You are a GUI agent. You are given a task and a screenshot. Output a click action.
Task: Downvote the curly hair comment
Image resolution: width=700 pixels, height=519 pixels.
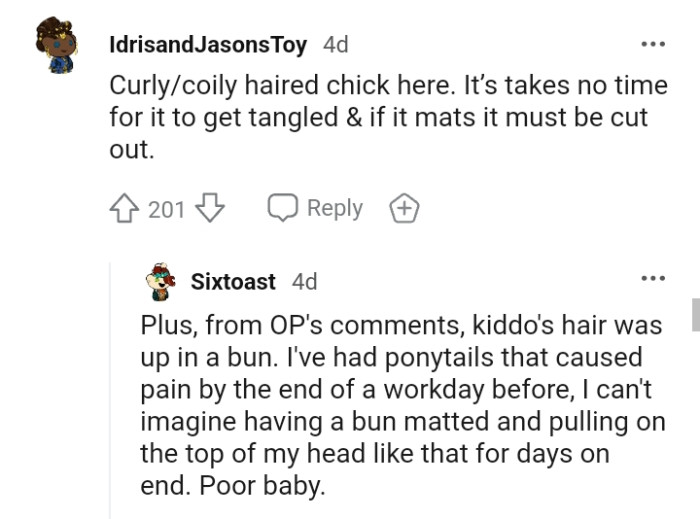pos(210,209)
